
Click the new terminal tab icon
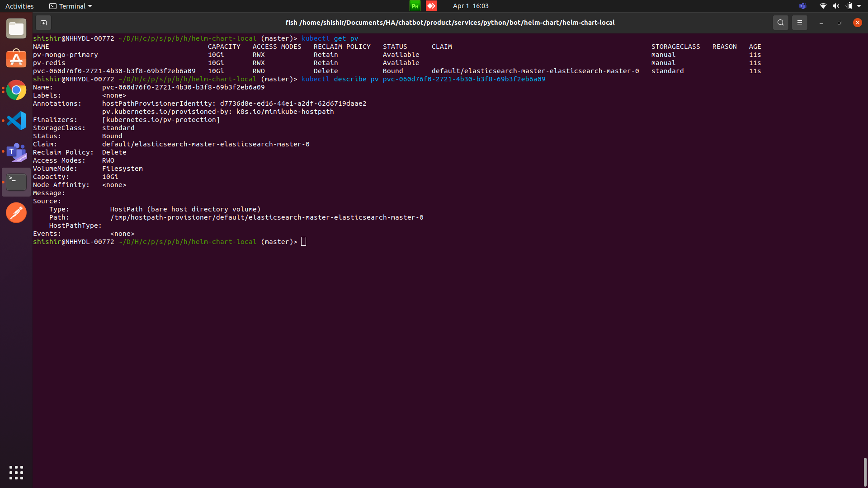click(43, 23)
